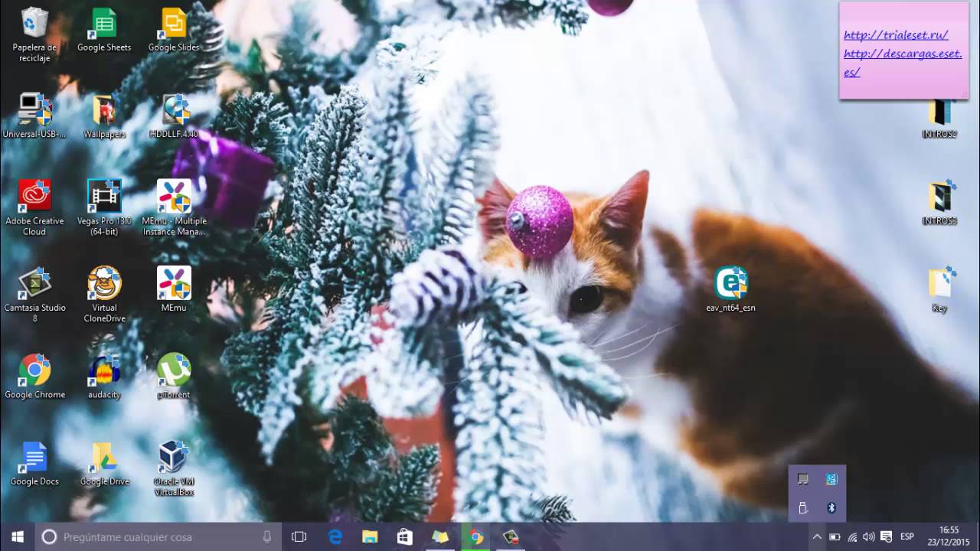Collapse the hidden tray icons chevron

point(817,537)
